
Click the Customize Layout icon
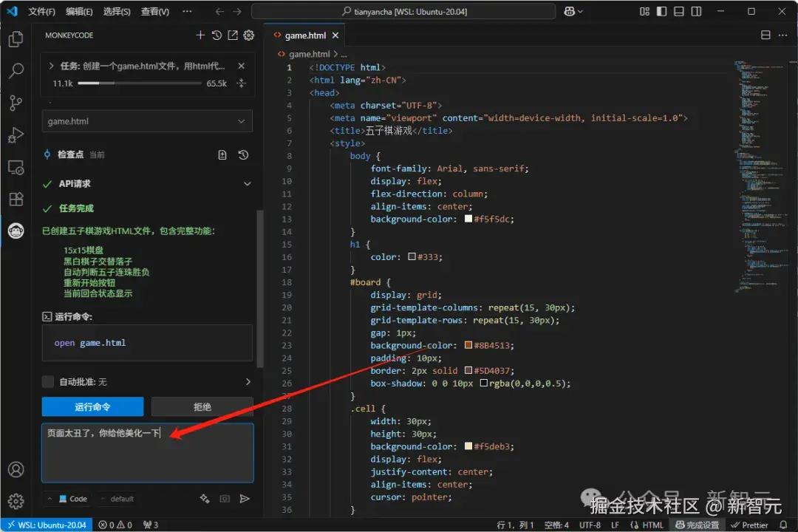644,11
